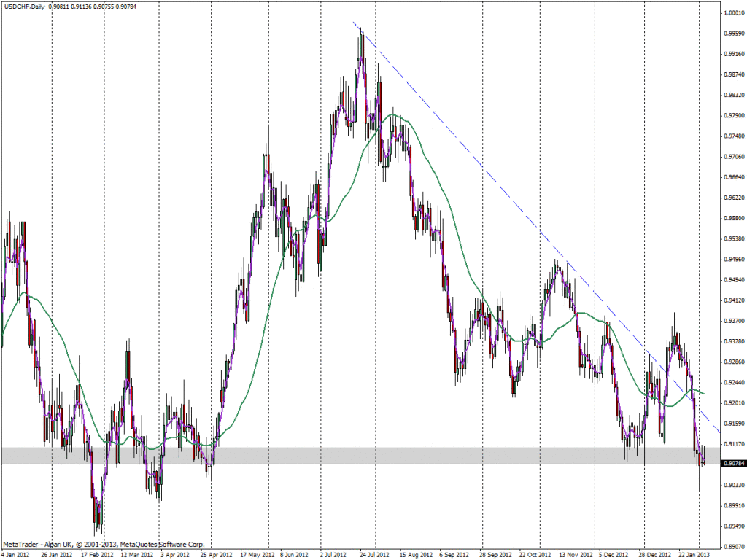Click the 15 Aug 2012 date label
This screenshot has width=747, height=560.
click(414, 553)
